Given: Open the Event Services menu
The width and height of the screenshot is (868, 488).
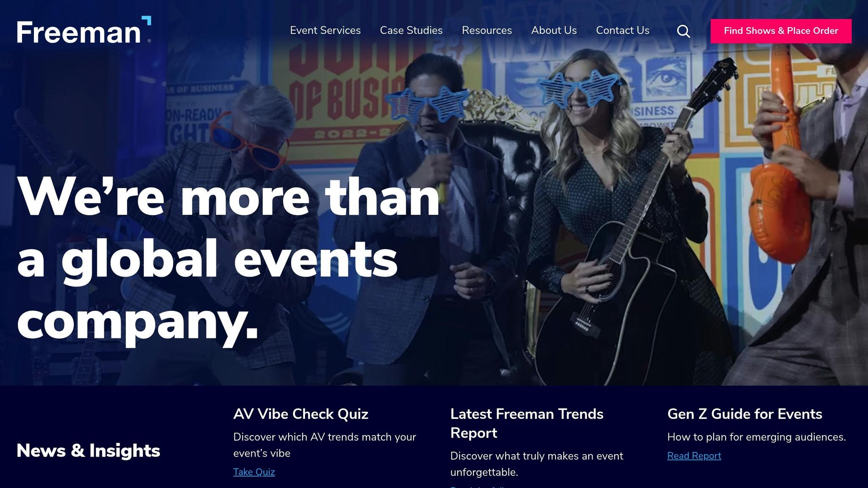Looking at the screenshot, I should coord(325,30).
